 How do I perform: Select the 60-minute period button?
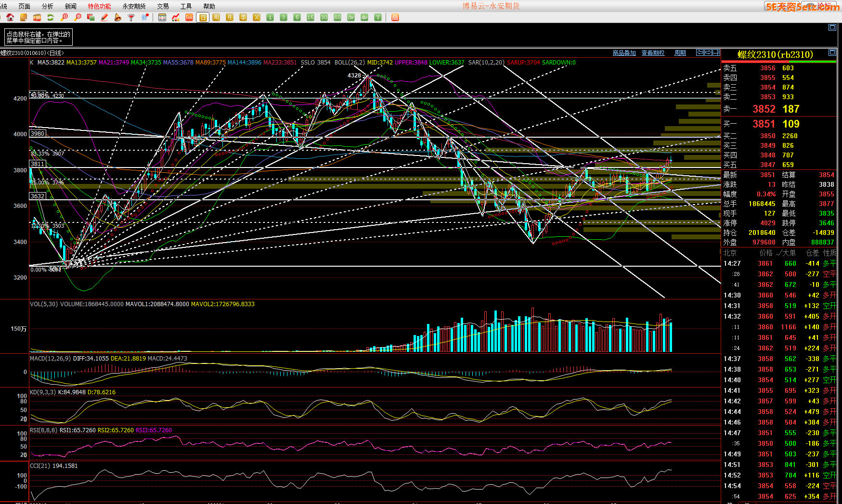coord(337,17)
